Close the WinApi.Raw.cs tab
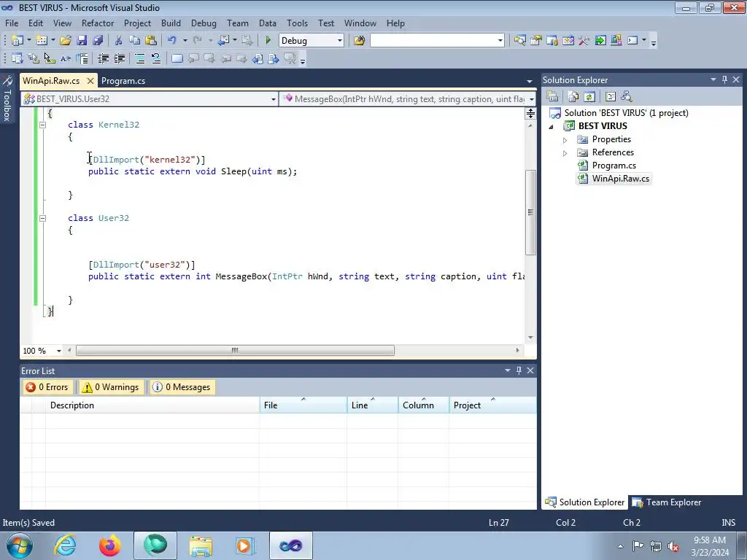Screen dimensions: 747x560 point(90,81)
